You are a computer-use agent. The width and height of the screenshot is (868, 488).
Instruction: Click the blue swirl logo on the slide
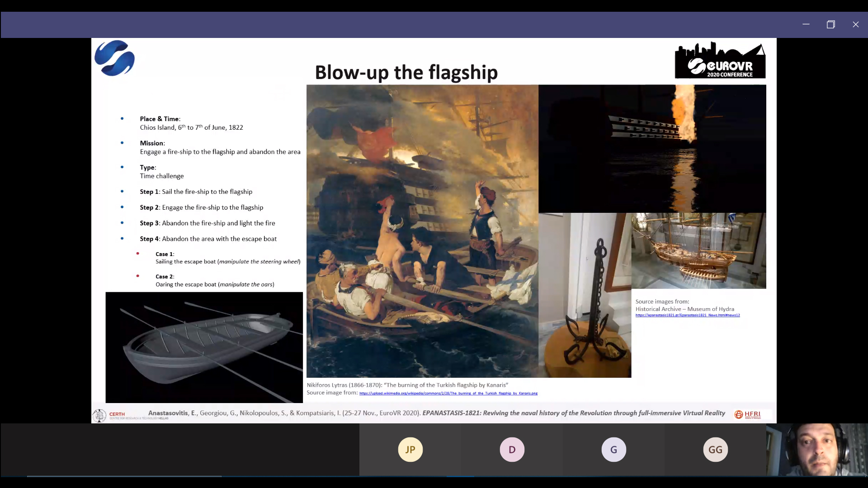point(114,58)
